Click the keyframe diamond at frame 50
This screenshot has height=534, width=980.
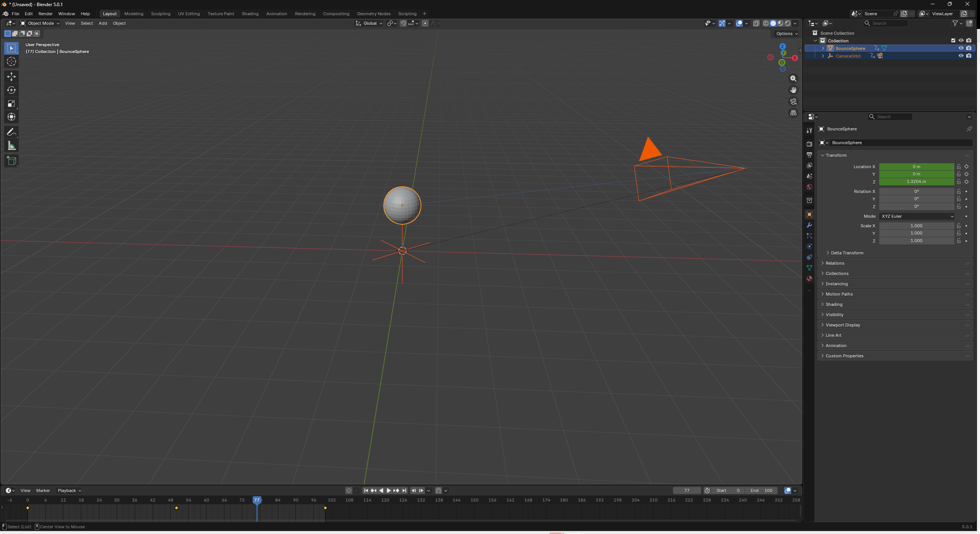(x=176, y=508)
